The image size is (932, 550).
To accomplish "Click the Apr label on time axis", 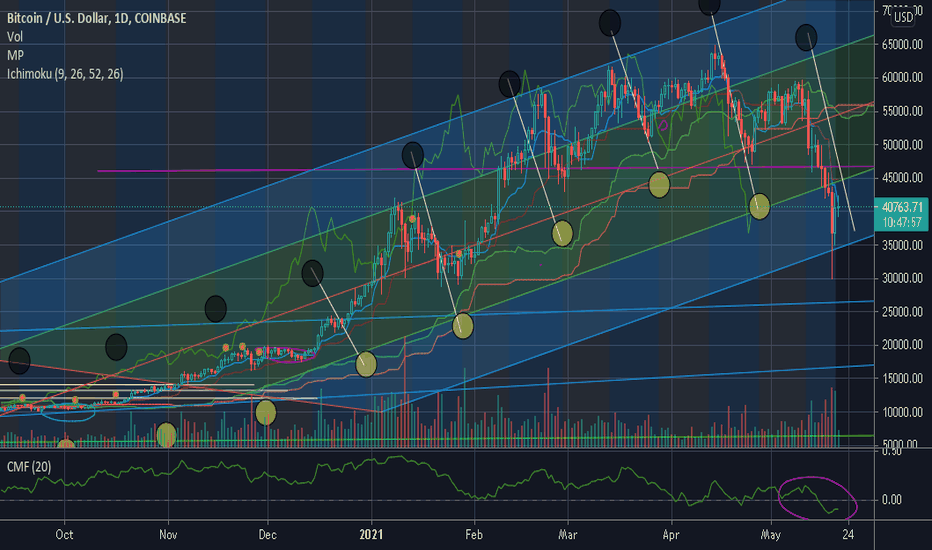I will tap(671, 535).
